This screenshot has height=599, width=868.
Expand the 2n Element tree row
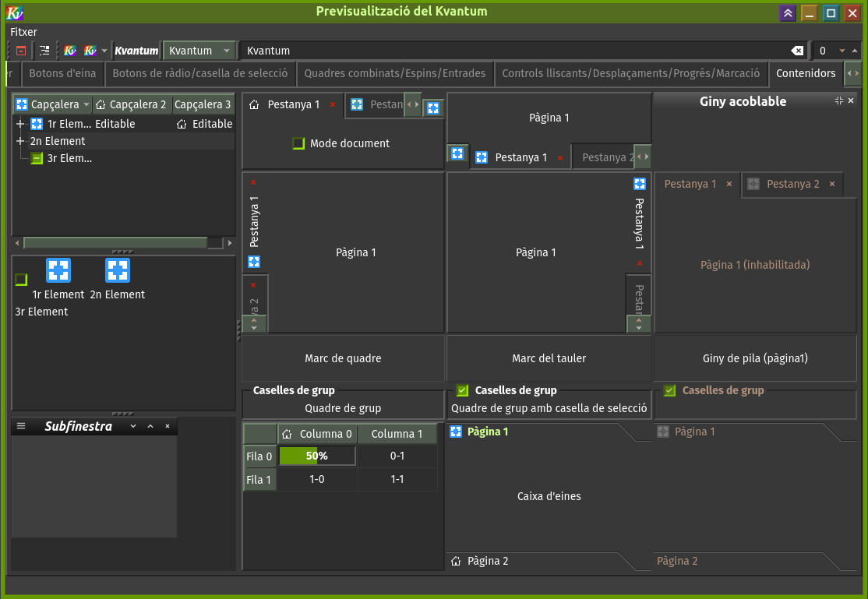[x=20, y=141]
